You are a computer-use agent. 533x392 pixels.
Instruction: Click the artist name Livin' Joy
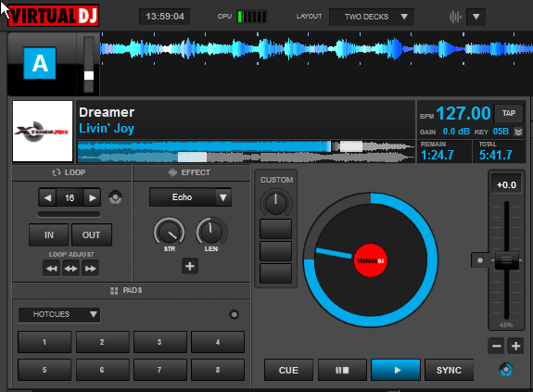click(107, 129)
